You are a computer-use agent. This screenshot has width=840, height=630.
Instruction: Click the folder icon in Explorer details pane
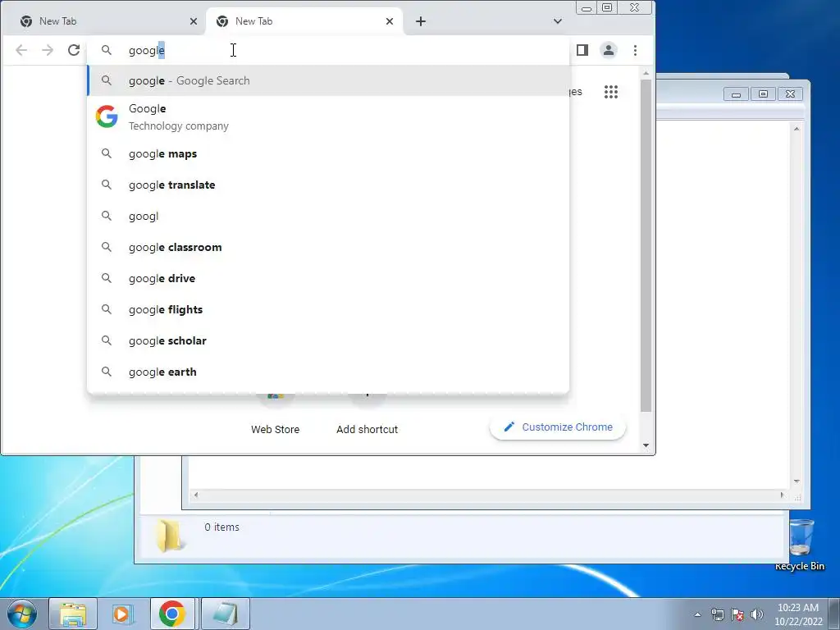[171, 535]
